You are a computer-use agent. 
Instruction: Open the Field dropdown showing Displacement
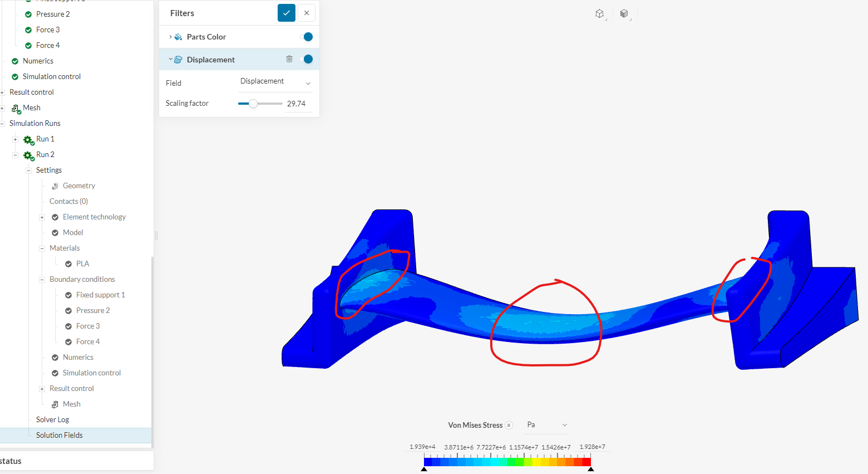pos(275,82)
